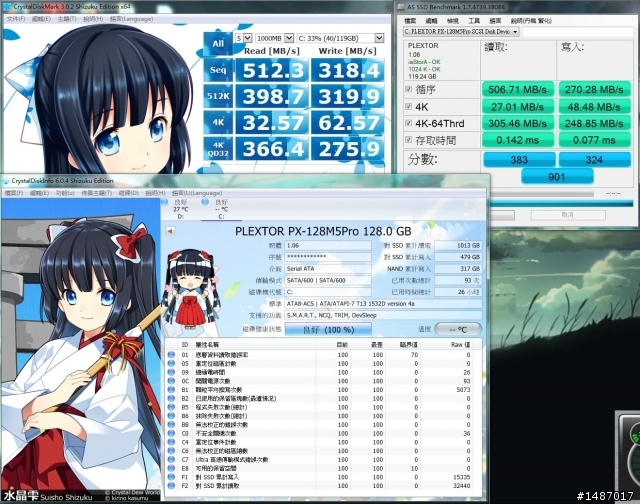The width and height of the screenshot is (640, 504).
Task: Open 工具 menu in AS SSD Benchmark
Action: [x=473, y=21]
